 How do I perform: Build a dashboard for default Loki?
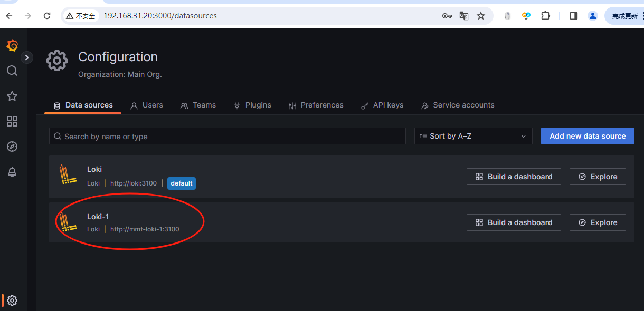pos(514,177)
